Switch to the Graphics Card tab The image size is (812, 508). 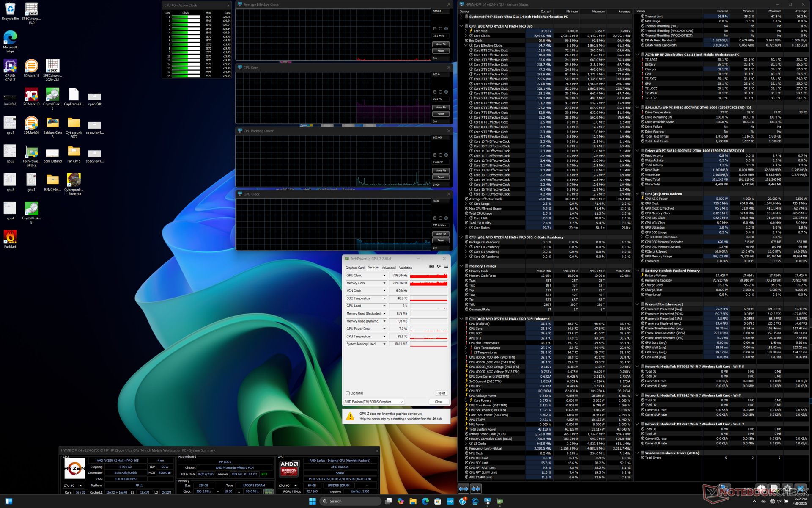click(354, 268)
